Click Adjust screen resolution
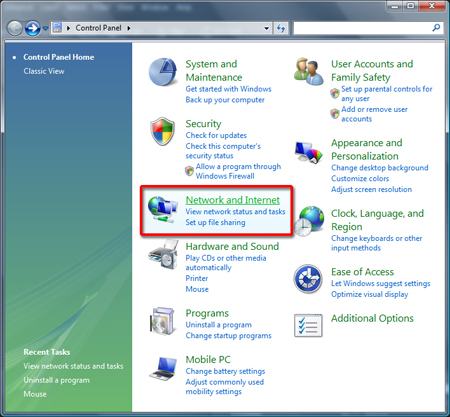 point(371,189)
